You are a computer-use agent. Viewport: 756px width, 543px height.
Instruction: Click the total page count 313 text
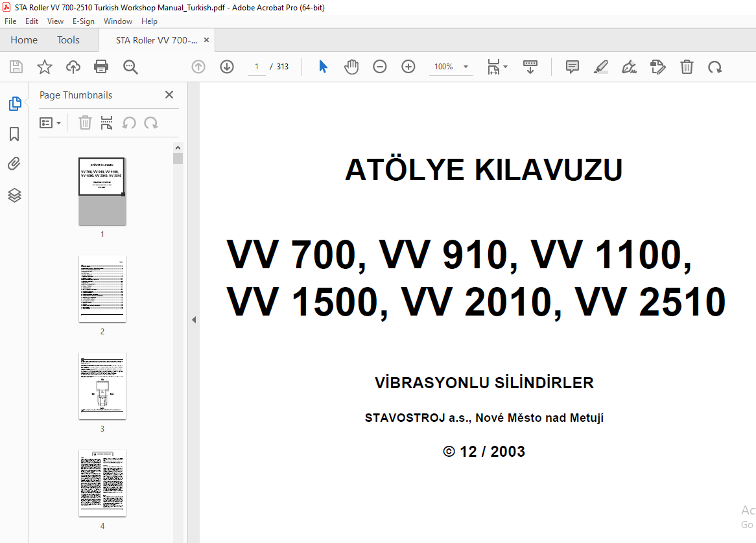[283, 67]
